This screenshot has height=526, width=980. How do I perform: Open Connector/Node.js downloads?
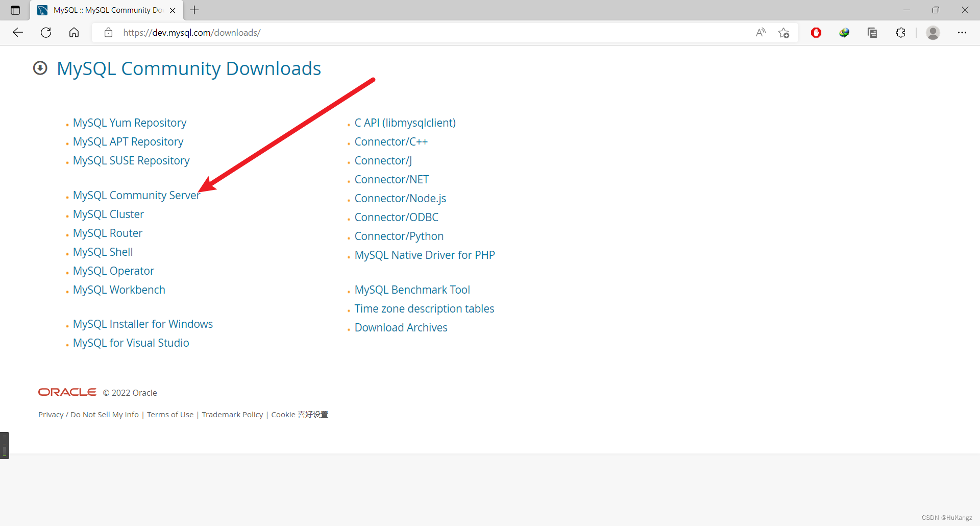[400, 199]
